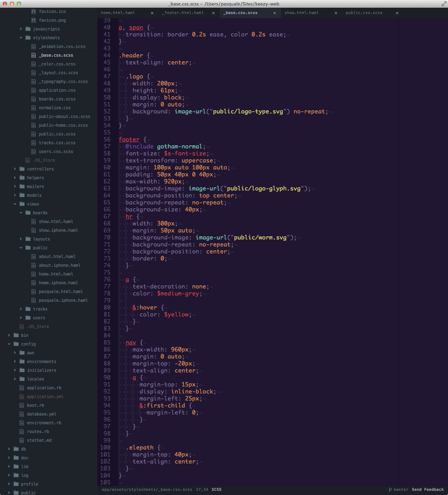Expand the javascripts folder arrow
448x495 pixels.
pos(21,29)
